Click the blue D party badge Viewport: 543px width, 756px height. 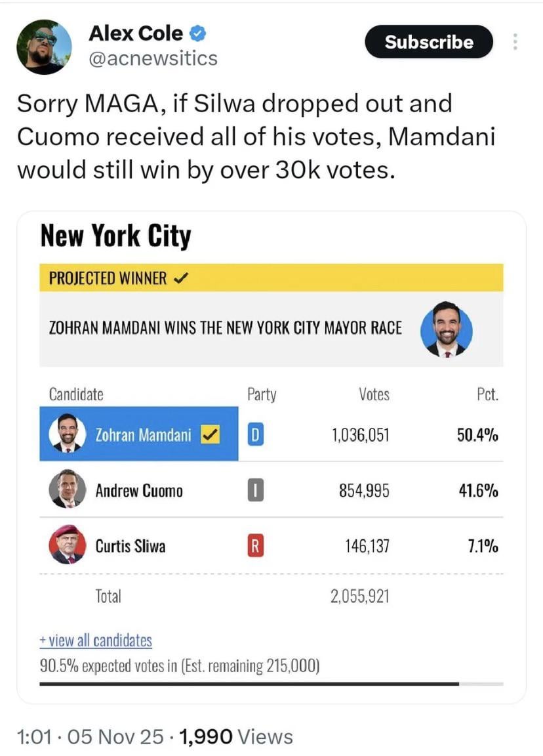(255, 434)
